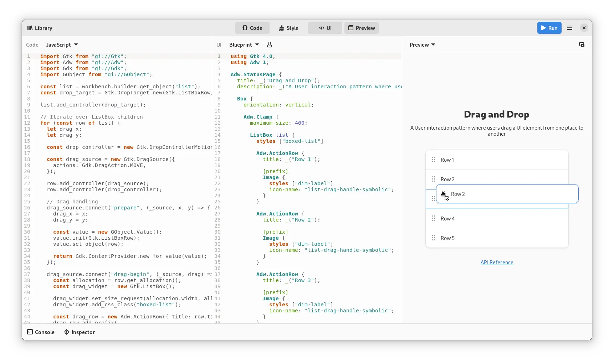Viewport: 614px width, 364px height.
Task: Click the experimental flask icon beside Blueprint
Action: point(270,45)
